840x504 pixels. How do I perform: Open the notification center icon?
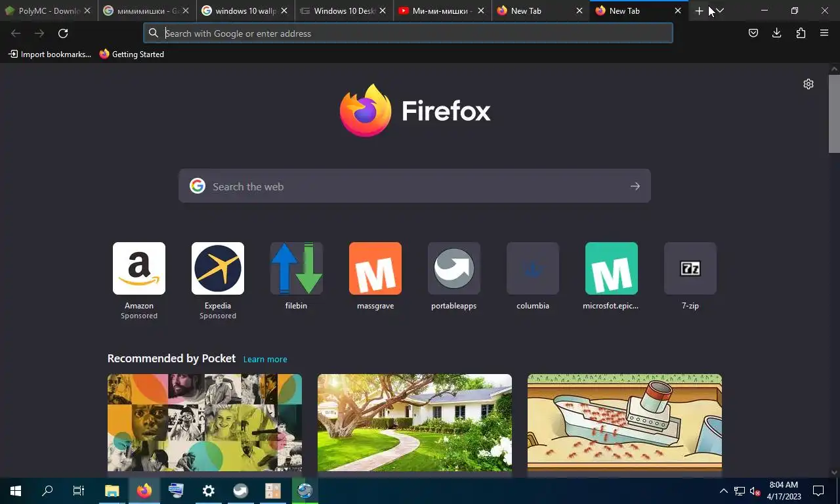pyautogui.click(x=818, y=491)
